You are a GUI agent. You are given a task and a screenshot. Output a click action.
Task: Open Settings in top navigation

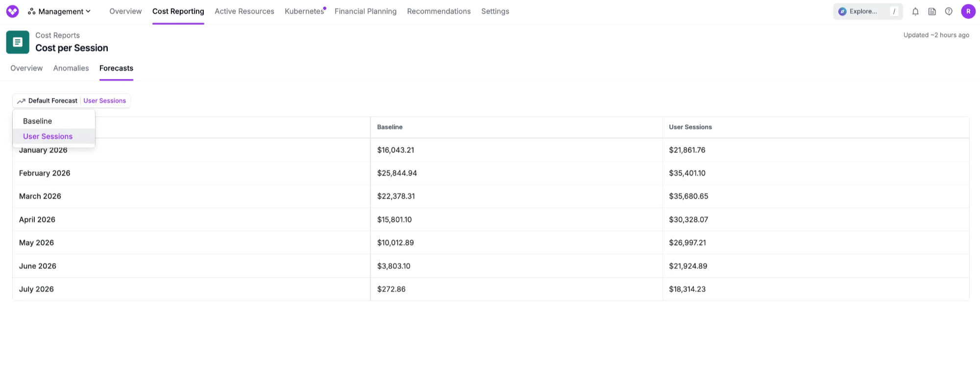pos(495,11)
